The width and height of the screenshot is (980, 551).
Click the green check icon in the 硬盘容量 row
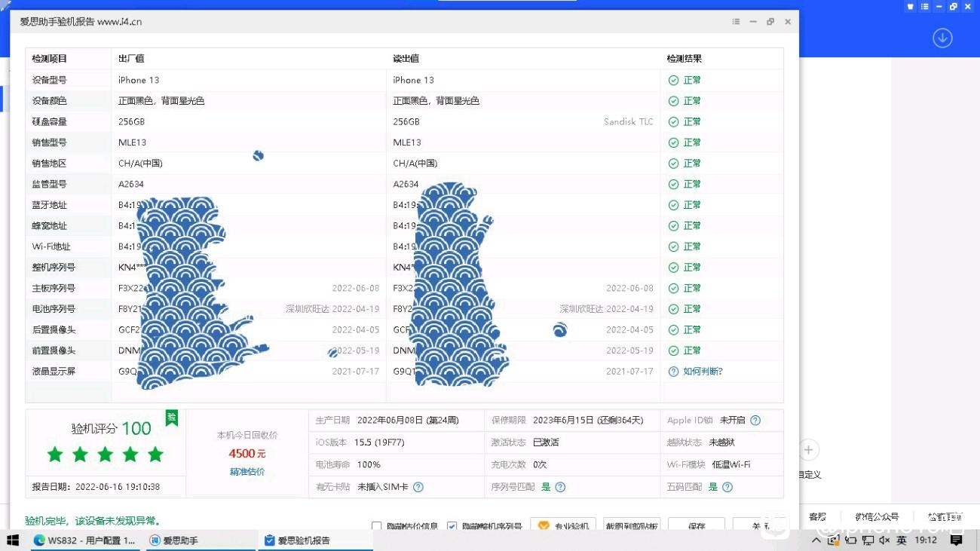tap(674, 121)
